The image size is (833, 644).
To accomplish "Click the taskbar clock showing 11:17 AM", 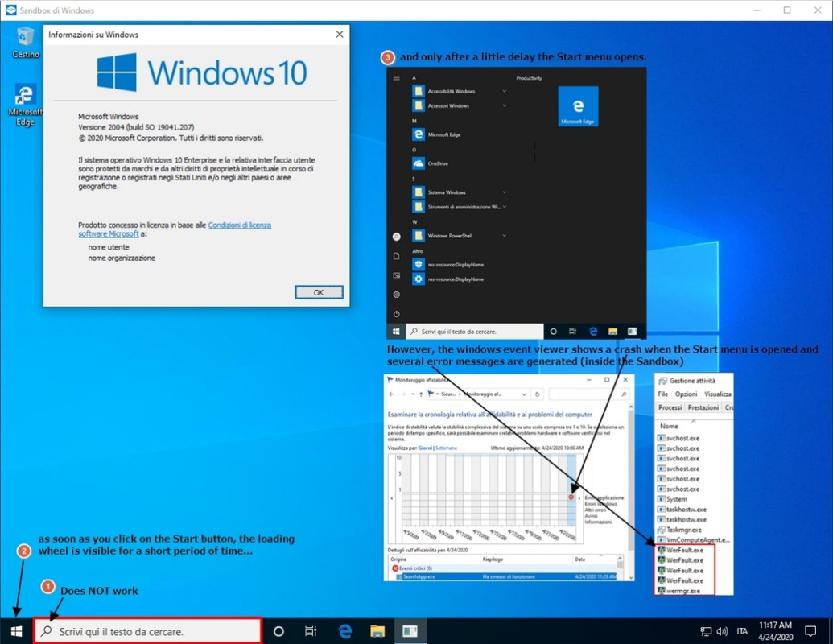I will pos(776,631).
